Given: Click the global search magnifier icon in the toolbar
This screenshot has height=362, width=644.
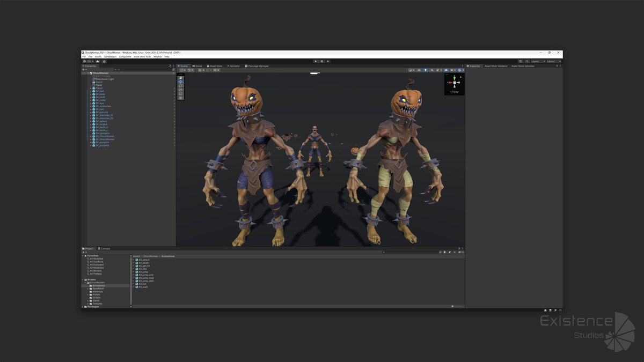Looking at the screenshot, I should tap(527, 61).
